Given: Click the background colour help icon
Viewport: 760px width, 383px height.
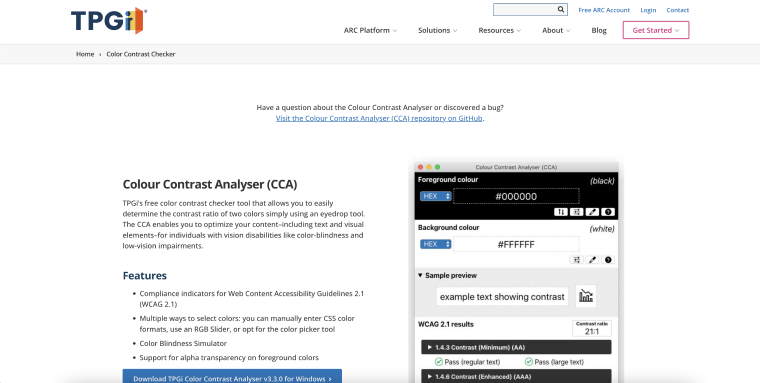Looking at the screenshot, I should (608, 260).
